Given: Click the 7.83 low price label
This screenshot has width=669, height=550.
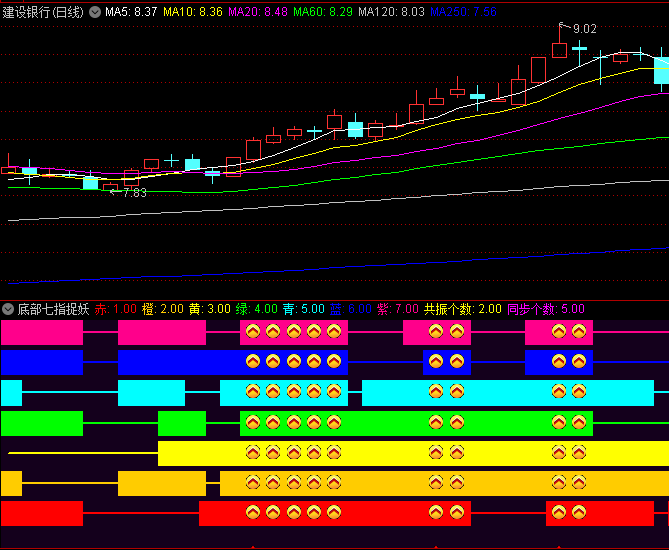Looking at the screenshot, I should pos(135,193).
